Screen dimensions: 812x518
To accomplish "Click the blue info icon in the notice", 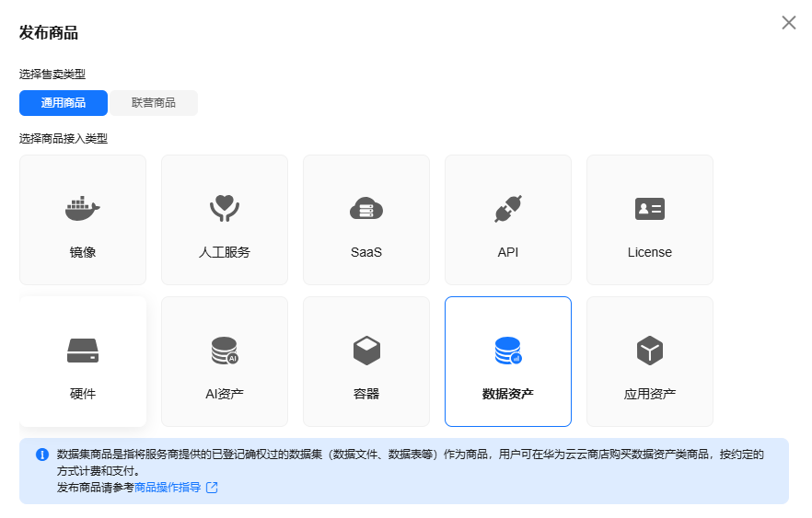I will (42, 455).
